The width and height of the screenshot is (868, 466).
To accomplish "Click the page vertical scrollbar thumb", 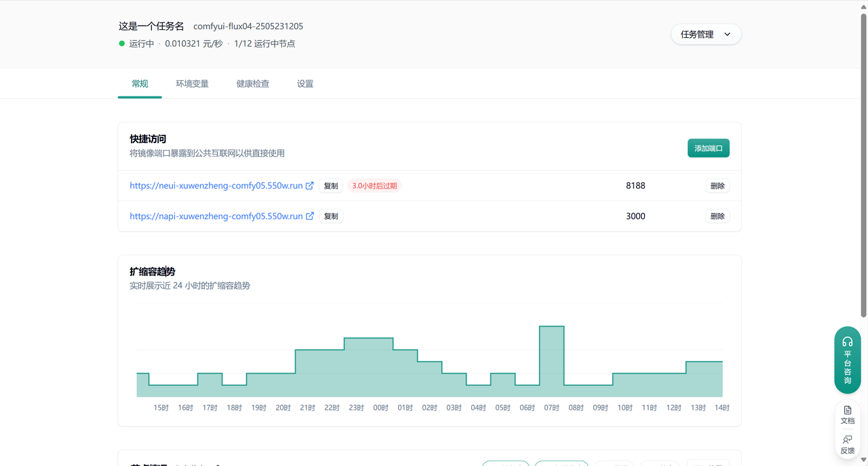I will pyautogui.click(x=863, y=163).
